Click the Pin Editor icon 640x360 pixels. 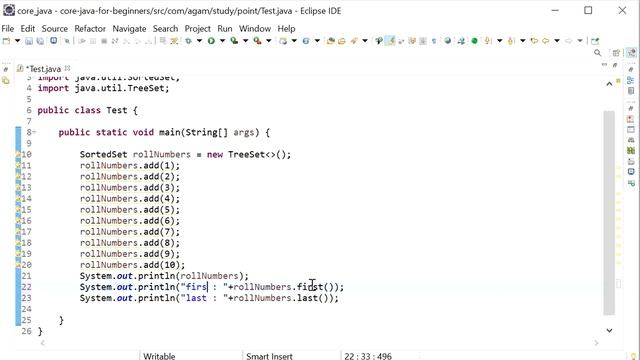(595, 41)
